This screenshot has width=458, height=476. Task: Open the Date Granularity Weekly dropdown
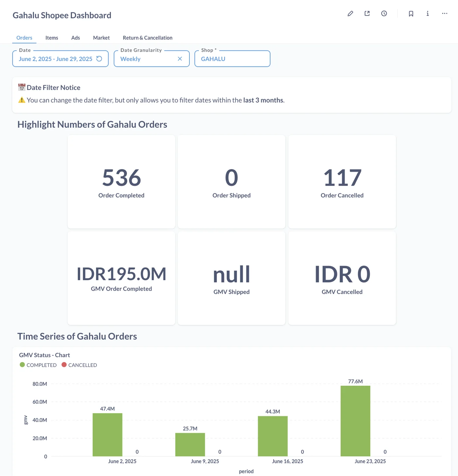152,59
